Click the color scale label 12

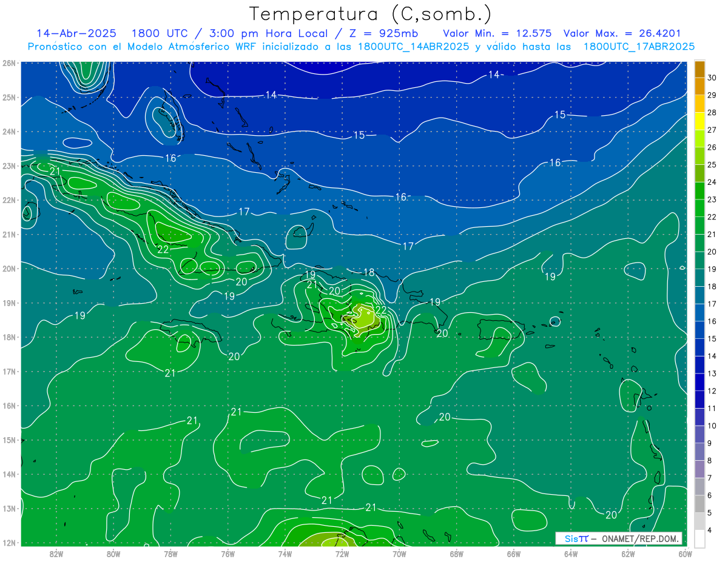pos(712,390)
